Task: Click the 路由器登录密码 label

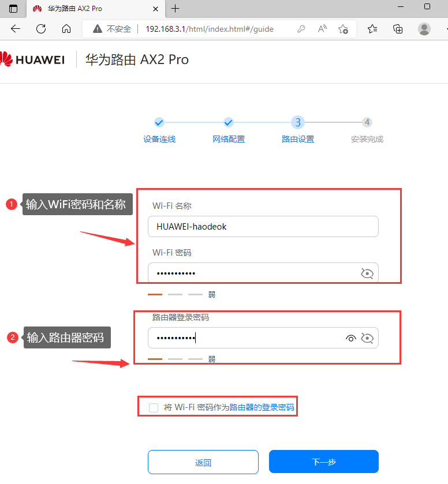Action: point(181,317)
